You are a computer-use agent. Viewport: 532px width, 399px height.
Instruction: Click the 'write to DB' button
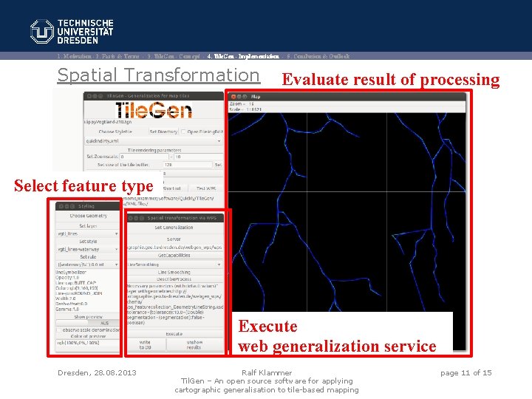146,345
